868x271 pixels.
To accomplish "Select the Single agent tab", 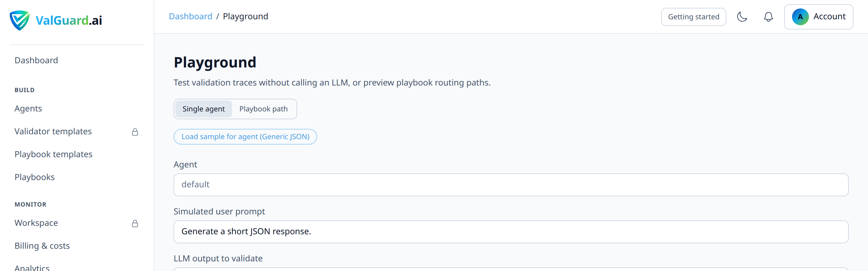I will (x=203, y=109).
